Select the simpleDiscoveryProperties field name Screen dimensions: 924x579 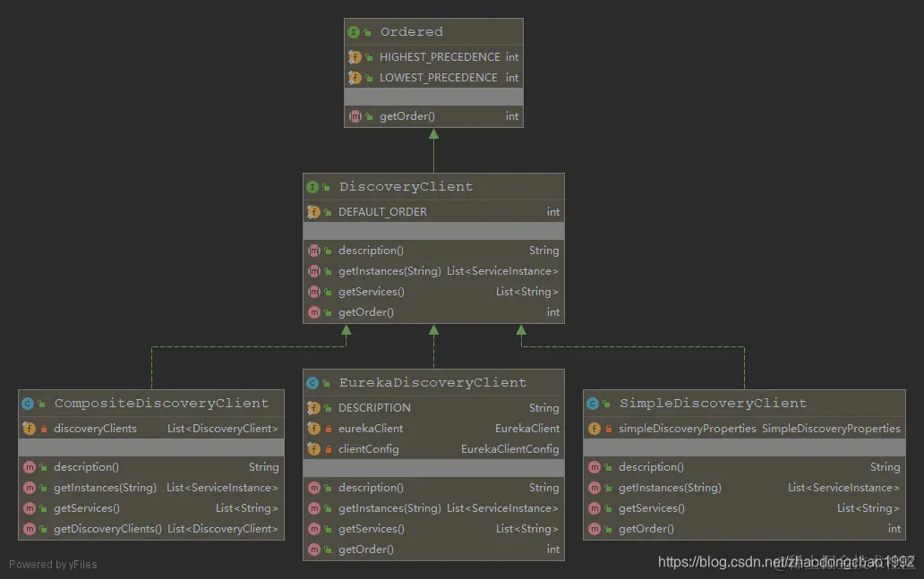(x=687, y=429)
